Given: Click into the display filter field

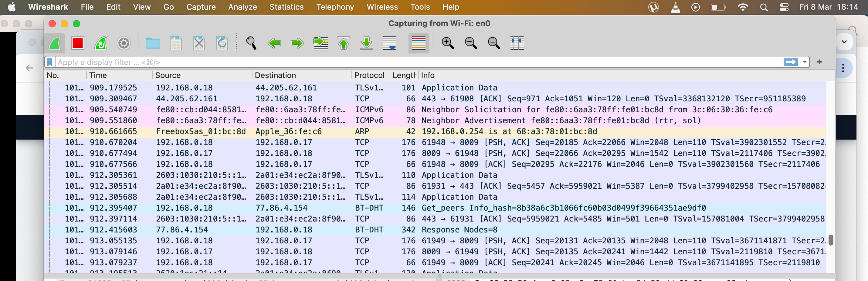Looking at the screenshot, I should 404,62.
